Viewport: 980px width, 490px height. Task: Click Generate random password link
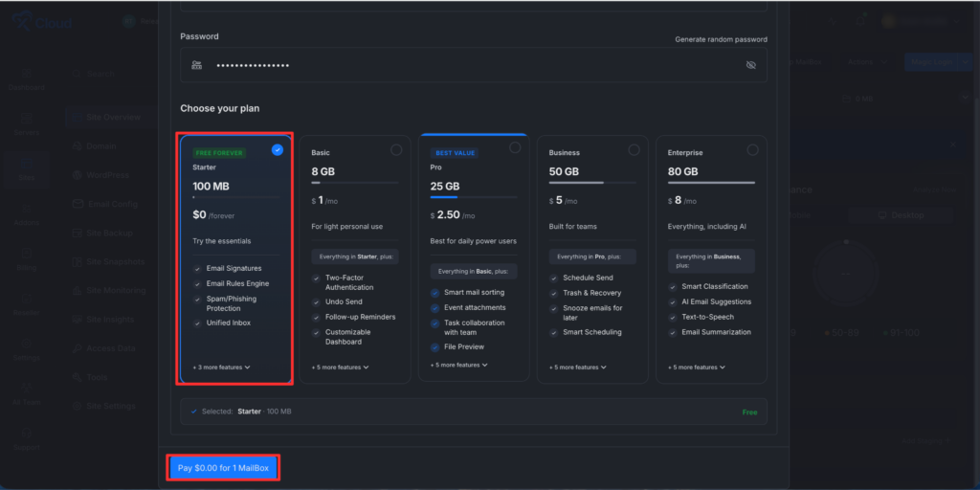coord(722,39)
